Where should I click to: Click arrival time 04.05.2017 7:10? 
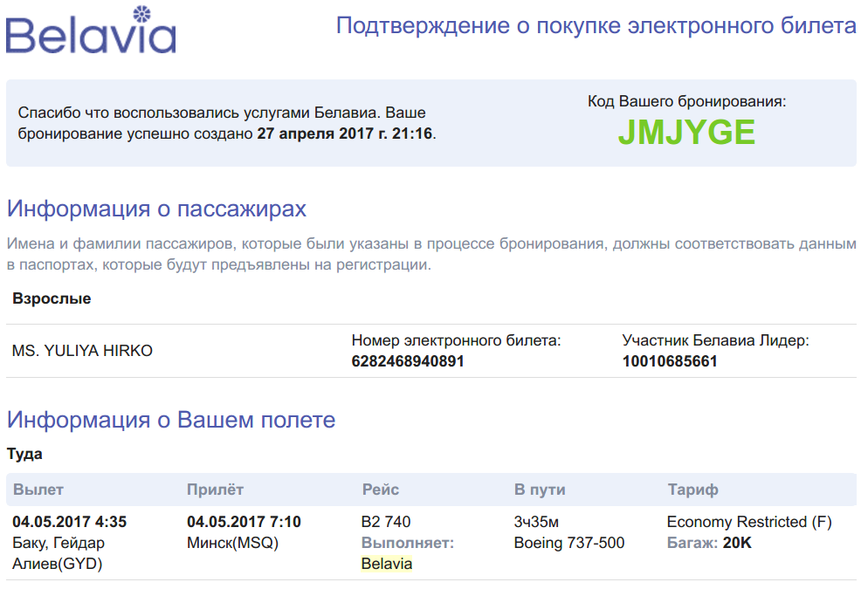click(244, 522)
